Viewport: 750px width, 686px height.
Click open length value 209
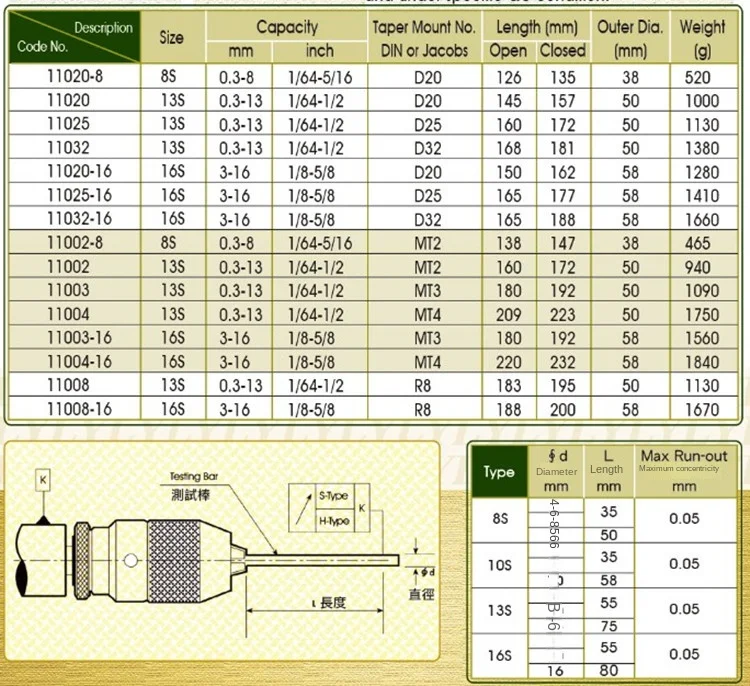508,315
